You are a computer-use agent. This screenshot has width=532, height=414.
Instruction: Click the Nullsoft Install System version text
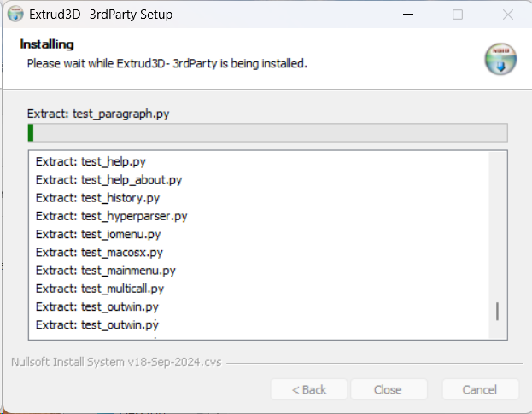pos(116,362)
